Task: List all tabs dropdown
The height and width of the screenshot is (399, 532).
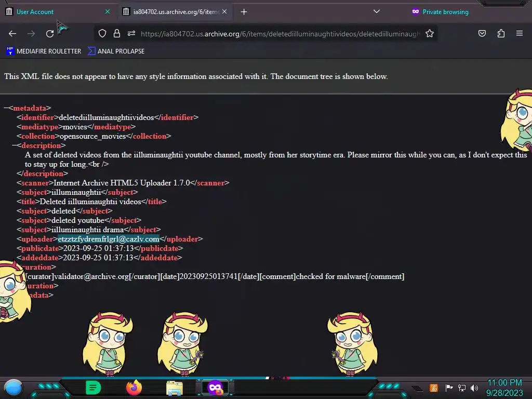Action: [376, 11]
